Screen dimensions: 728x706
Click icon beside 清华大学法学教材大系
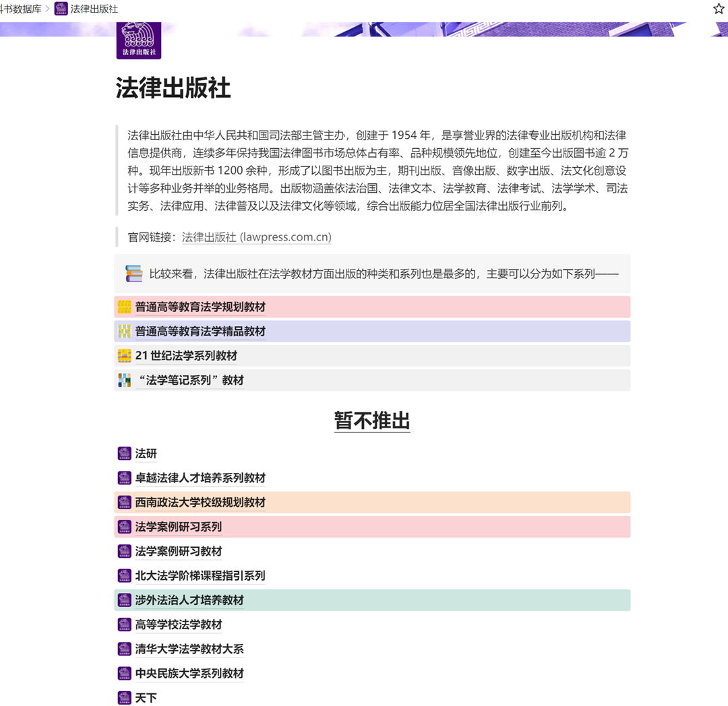click(x=125, y=649)
